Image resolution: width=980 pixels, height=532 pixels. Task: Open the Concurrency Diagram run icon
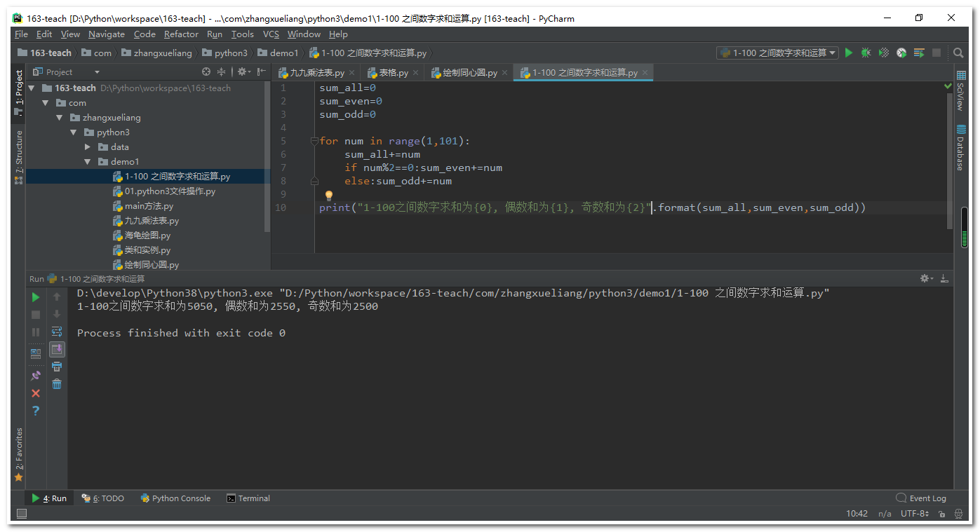[x=919, y=53]
